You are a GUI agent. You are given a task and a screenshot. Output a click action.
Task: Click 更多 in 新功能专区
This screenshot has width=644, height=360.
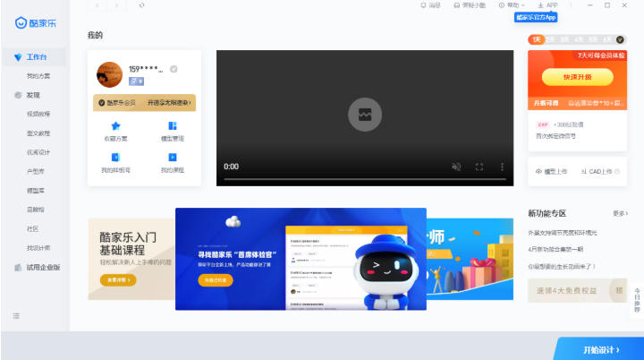point(620,213)
